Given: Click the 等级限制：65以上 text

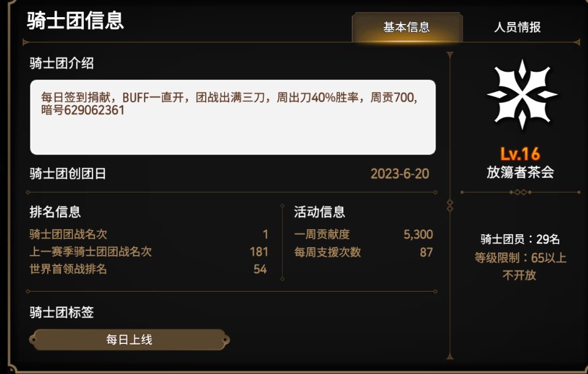Looking at the screenshot, I should pyautogui.click(x=520, y=258).
